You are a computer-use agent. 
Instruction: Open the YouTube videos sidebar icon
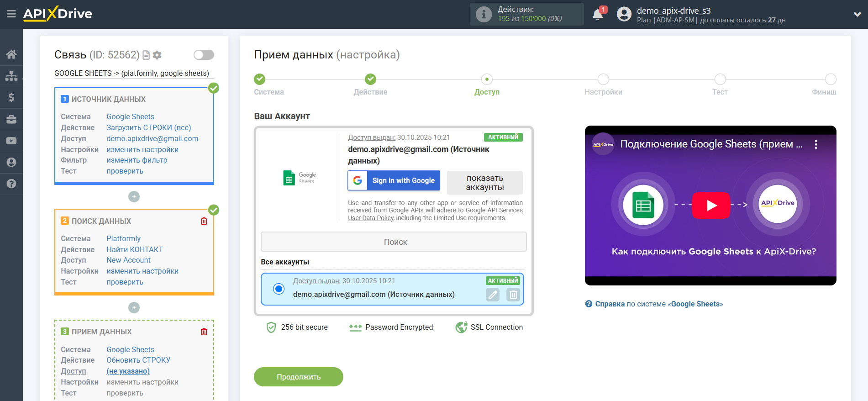coord(11,141)
